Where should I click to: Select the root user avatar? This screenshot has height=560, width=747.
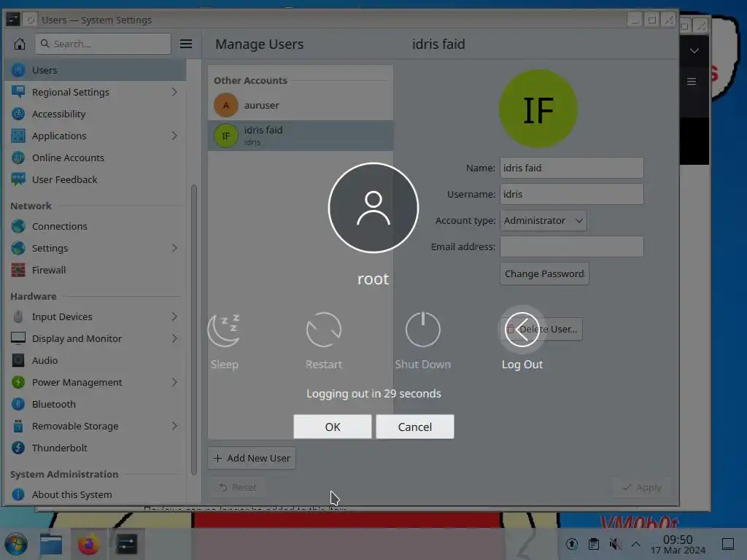tap(373, 208)
